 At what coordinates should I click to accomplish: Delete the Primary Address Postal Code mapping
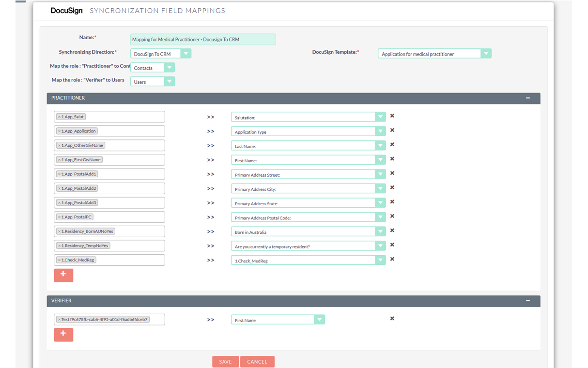tap(392, 216)
